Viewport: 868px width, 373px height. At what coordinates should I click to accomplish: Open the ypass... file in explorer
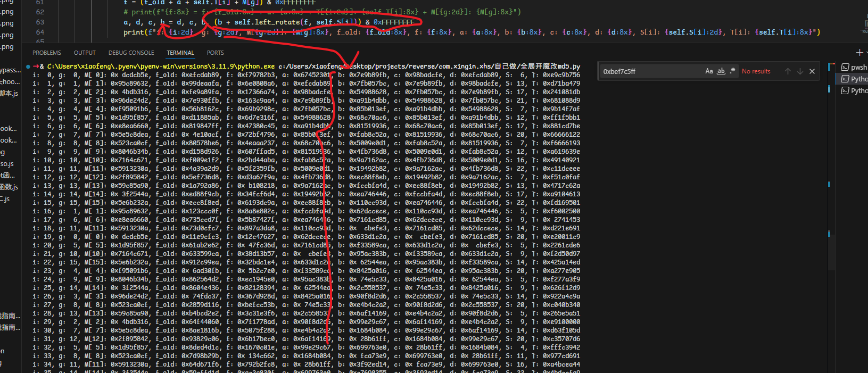tap(10, 70)
